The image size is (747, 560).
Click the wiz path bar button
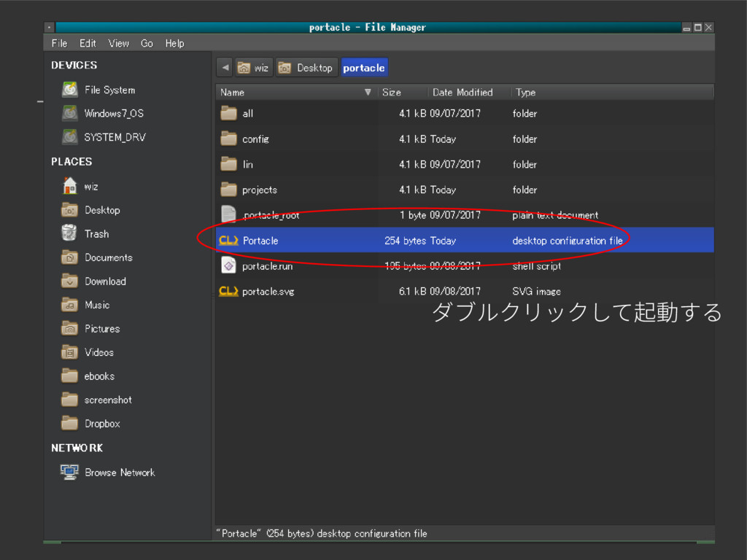(x=253, y=68)
